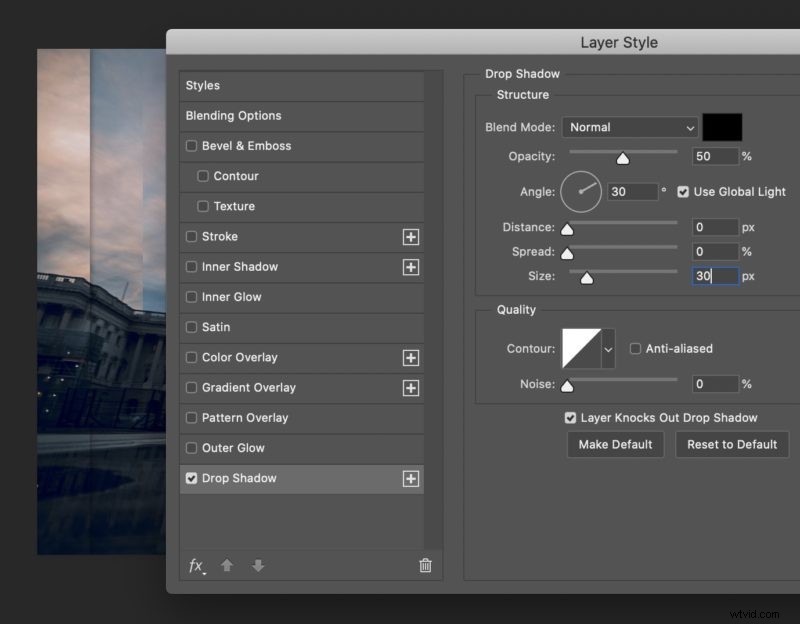Disable Layer Knocks Out Drop Shadow
800x624 pixels.
570,418
